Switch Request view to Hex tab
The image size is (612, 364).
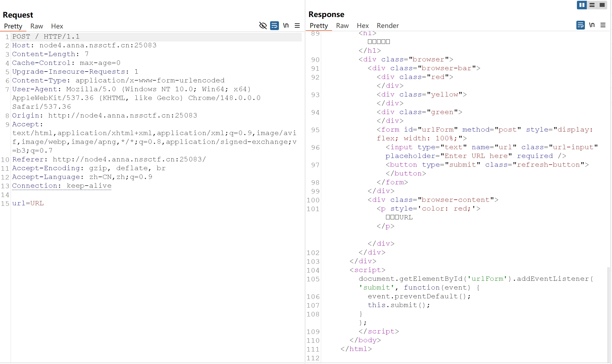point(57,26)
